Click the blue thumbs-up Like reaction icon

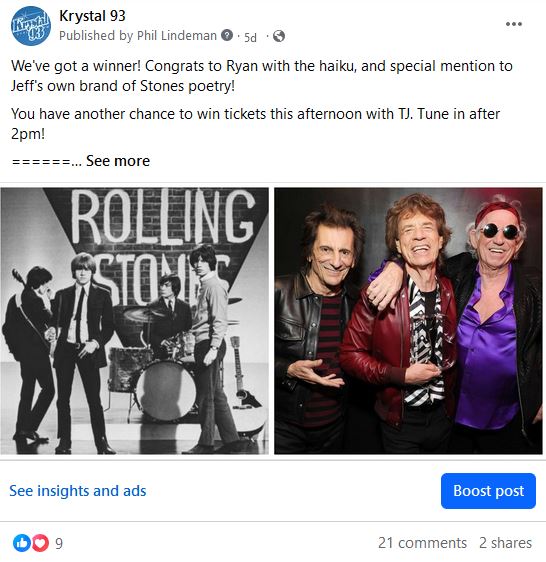click(x=22, y=543)
